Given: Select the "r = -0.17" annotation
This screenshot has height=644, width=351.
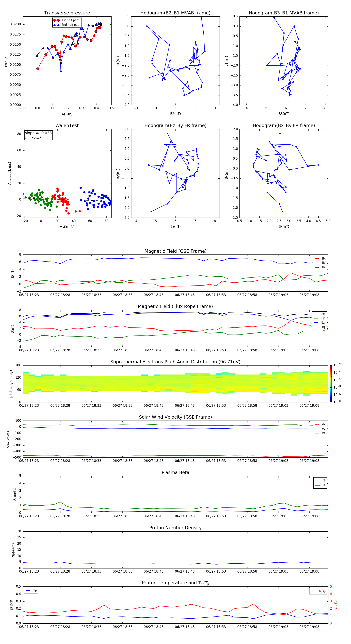Looking at the screenshot, I should (x=33, y=137).
